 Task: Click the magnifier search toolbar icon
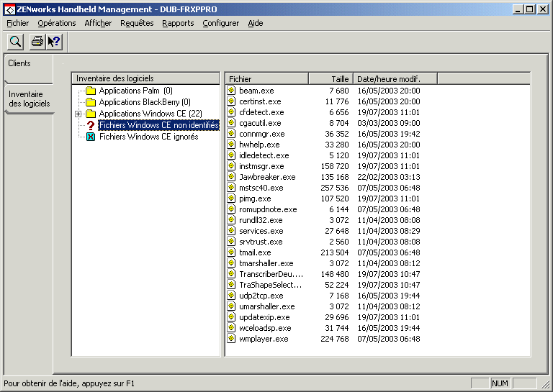pyautogui.click(x=15, y=42)
